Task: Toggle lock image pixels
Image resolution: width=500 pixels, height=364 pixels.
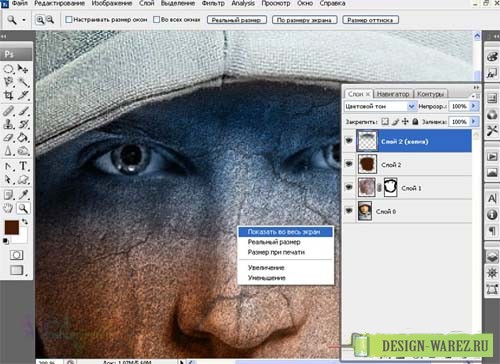Action: 395,122
